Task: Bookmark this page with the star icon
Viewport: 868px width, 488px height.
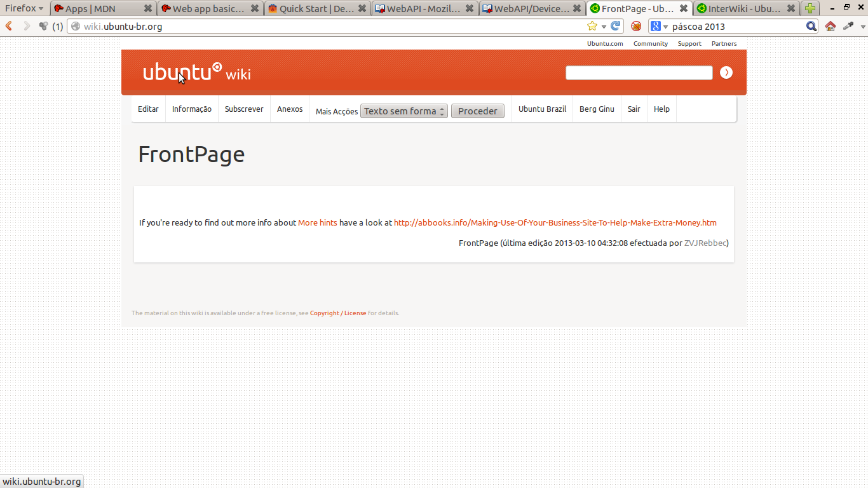Action: (592, 26)
